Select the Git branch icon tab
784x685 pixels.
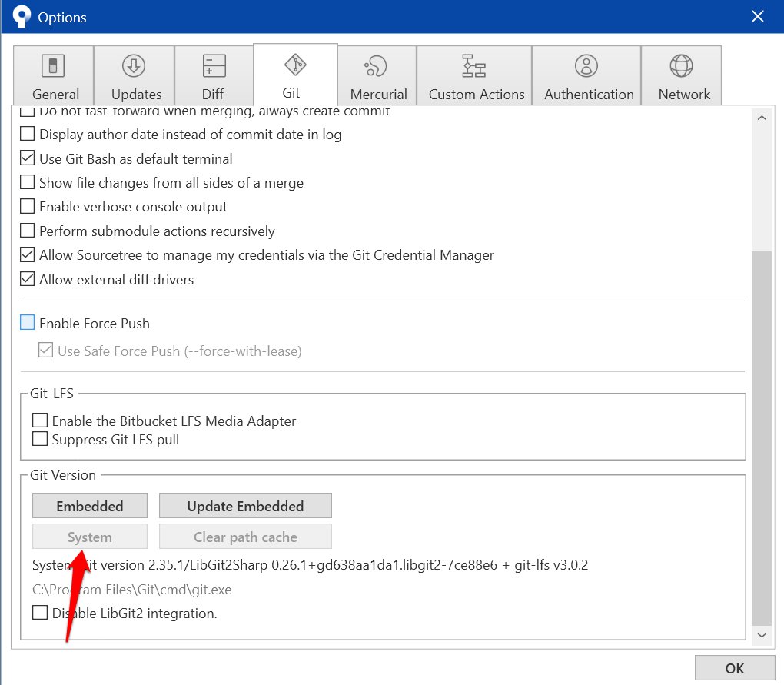click(x=292, y=66)
